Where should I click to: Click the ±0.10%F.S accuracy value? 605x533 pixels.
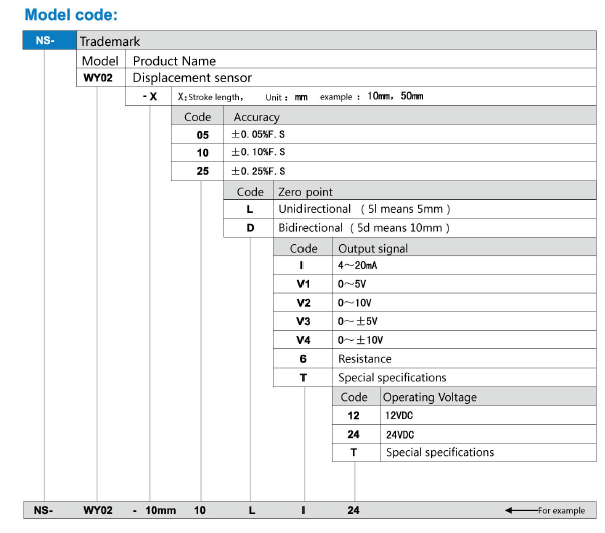(258, 152)
